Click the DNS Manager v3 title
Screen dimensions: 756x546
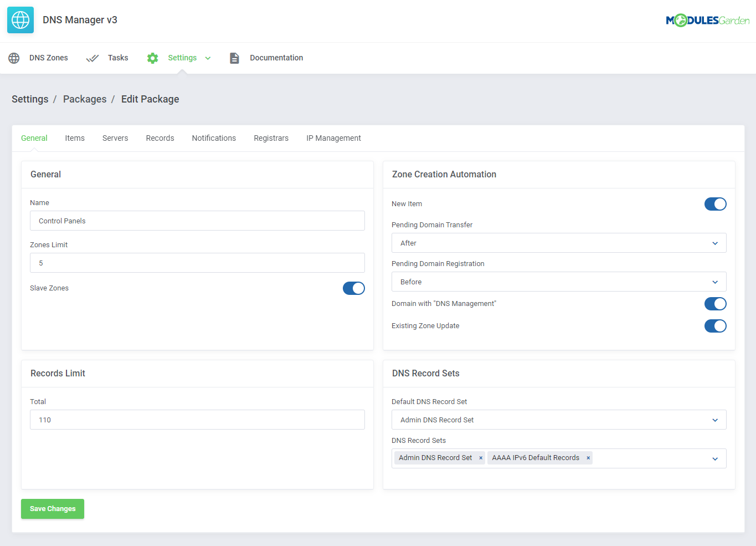tap(80, 20)
